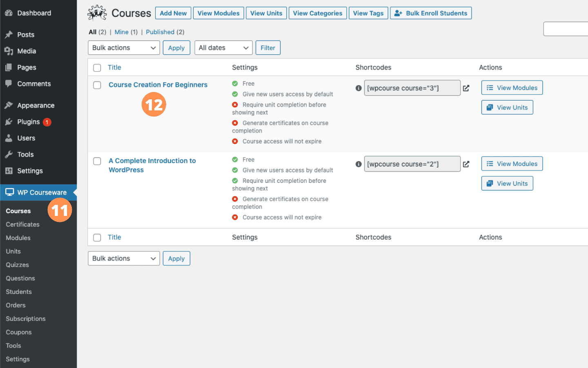Viewport: 588px width, 368px height.
Task: Click the Users person icon
Action: click(9, 138)
